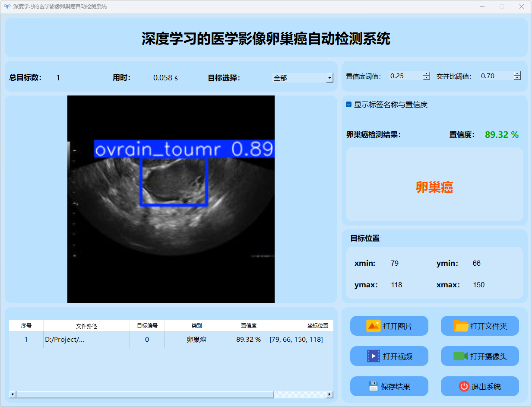Decrease 交并比阈值 with the down arrow
The height and width of the screenshot is (407, 532).
pos(517,78)
